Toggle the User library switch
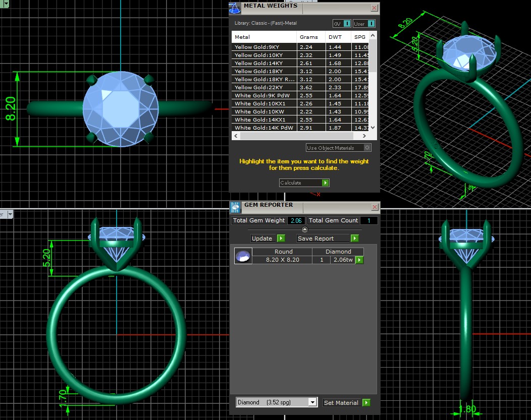 pyautogui.click(x=371, y=24)
